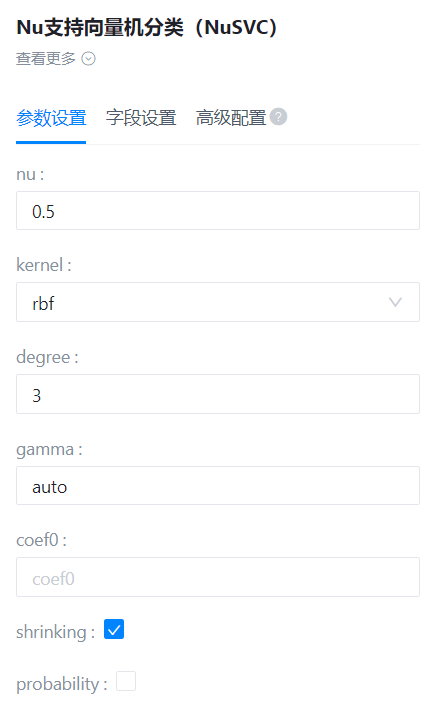437x715 pixels.
Task: Click the chevron arrow in the kernel dropdown
Action: [395, 302]
